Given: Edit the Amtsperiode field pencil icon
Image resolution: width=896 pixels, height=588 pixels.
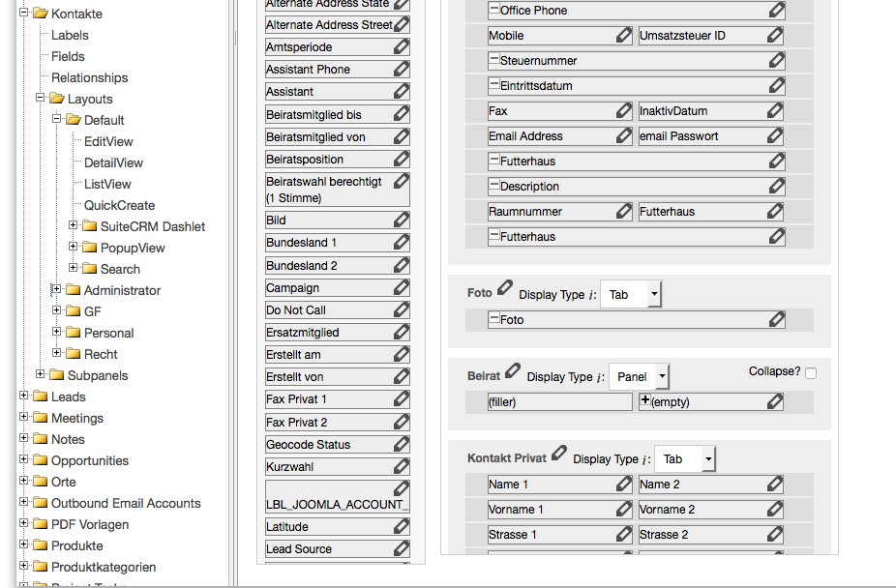Looking at the screenshot, I should pyautogui.click(x=402, y=46).
